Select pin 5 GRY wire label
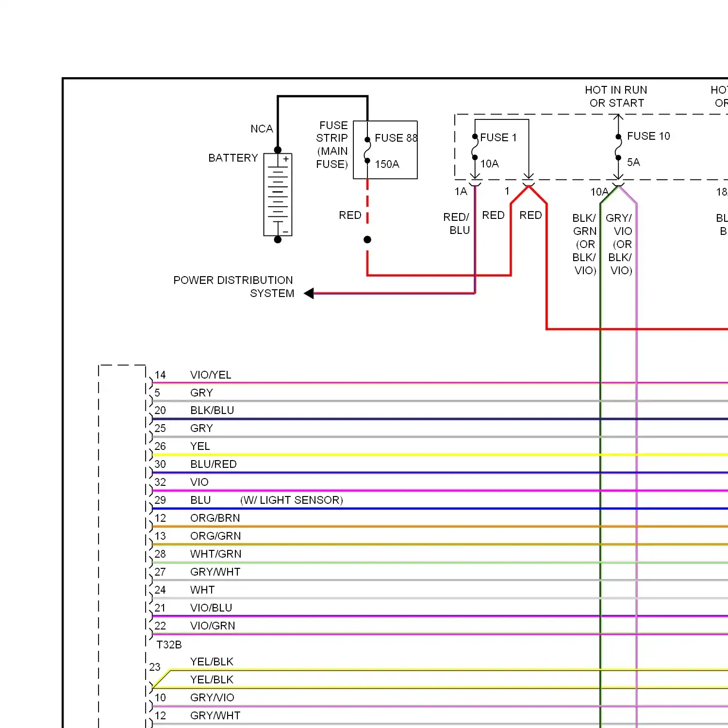Image resolution: width=728 pixels, height=728 pixels. [x=201, y=393]
